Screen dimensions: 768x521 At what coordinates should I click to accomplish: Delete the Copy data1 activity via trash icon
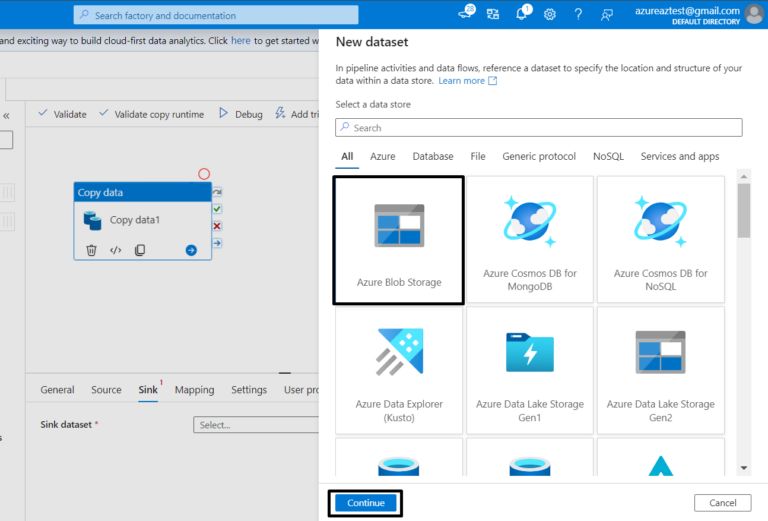(x=91, y=250)
